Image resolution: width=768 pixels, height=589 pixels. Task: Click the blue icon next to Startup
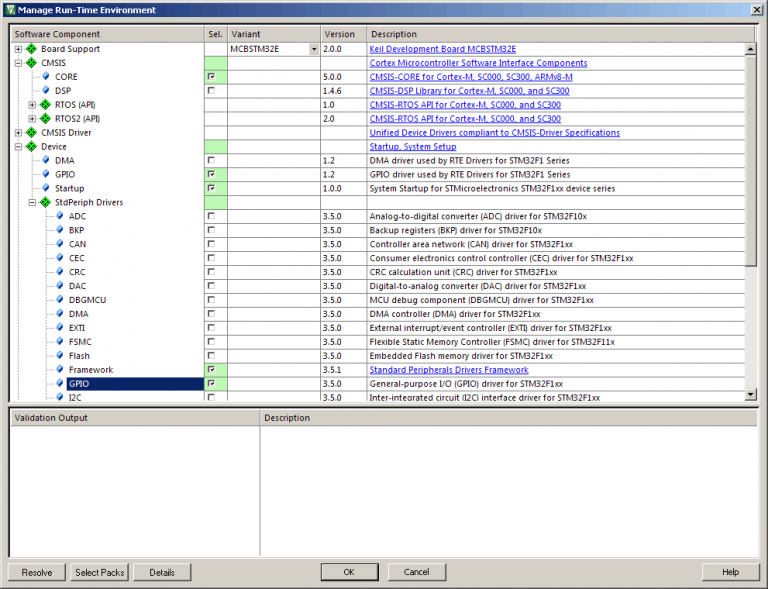45,189
